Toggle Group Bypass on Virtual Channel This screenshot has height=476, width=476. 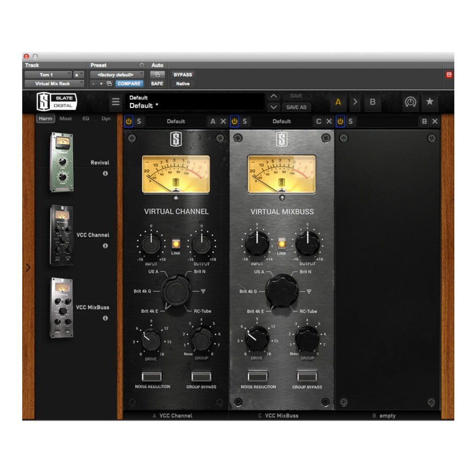pyautogui.click(x=202, y=377)
